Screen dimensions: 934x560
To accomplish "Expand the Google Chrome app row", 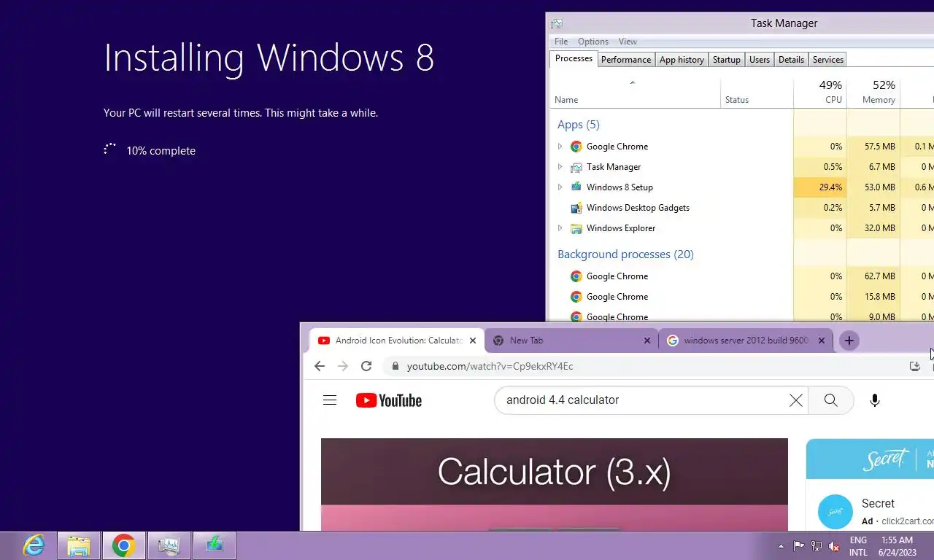I will 560,147.
